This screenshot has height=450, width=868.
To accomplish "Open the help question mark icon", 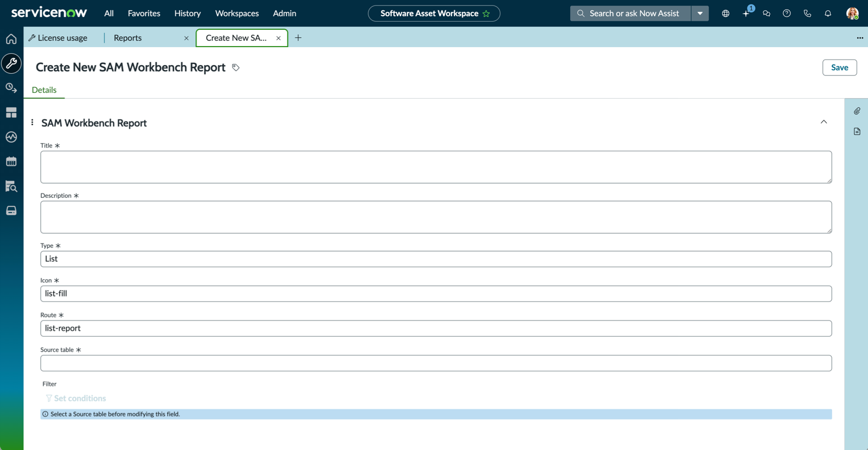I will 787,14.
